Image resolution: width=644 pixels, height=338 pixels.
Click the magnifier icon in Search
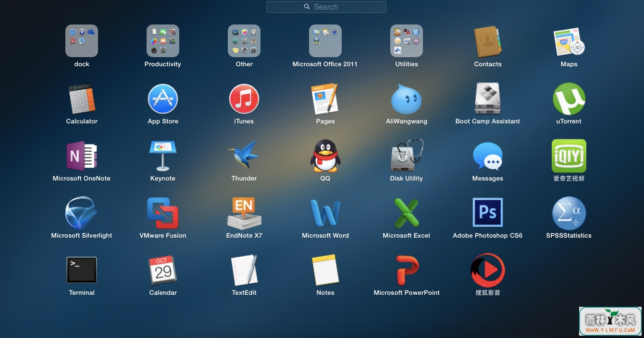pyautogui.click(x=307, y=7)
